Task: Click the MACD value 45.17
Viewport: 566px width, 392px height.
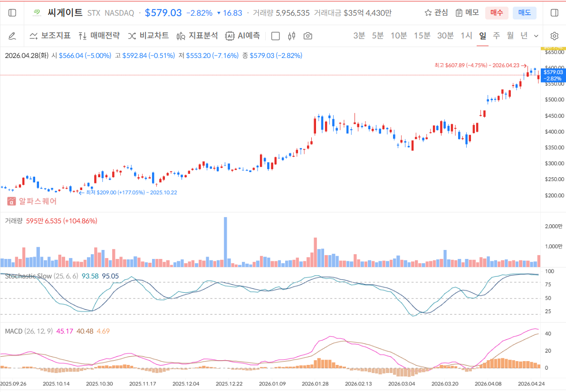Action: pyautogui.click(x=65, y=331)
